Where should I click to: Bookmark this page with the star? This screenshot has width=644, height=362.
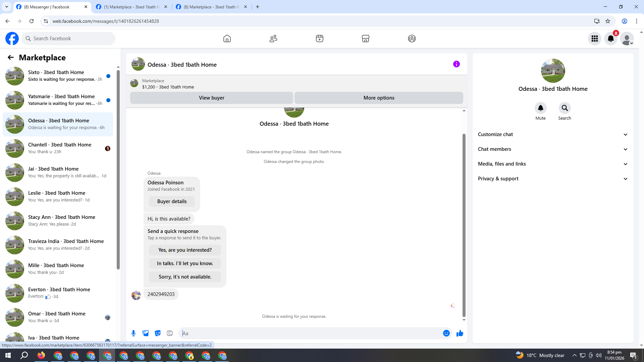pos(608,21)
